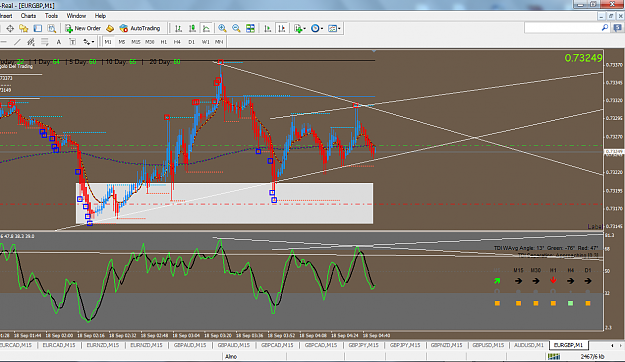This screenshot has width=625, height=362.
Task: Switch to D1 timeframe
Action: point(191,42)
